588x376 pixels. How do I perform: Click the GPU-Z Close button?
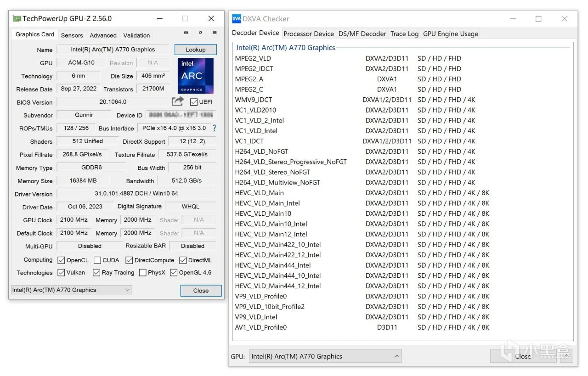(x=201, y=291)
